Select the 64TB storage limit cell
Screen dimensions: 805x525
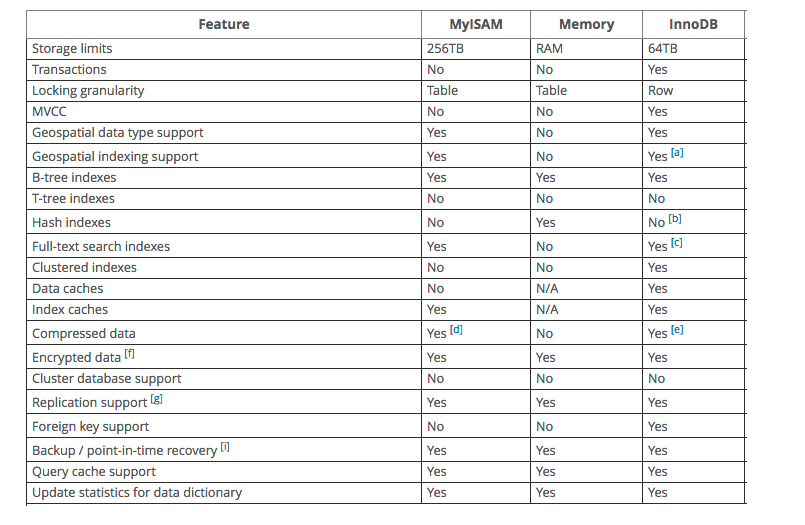click(x=663, y=48)
